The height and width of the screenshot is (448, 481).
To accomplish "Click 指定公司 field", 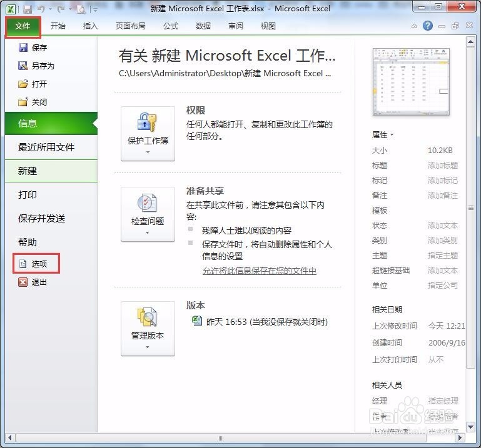I will (x=443, y=286).
